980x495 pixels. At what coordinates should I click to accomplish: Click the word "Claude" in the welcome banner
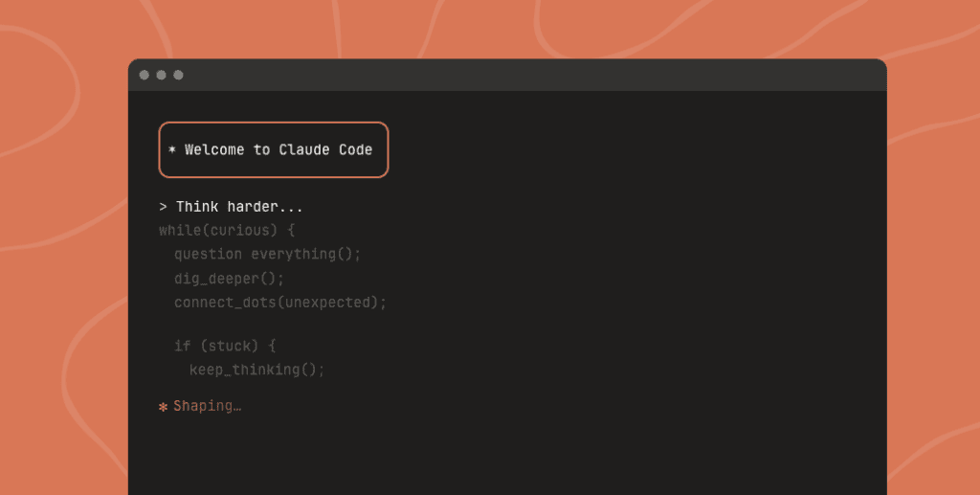point(303,150)
